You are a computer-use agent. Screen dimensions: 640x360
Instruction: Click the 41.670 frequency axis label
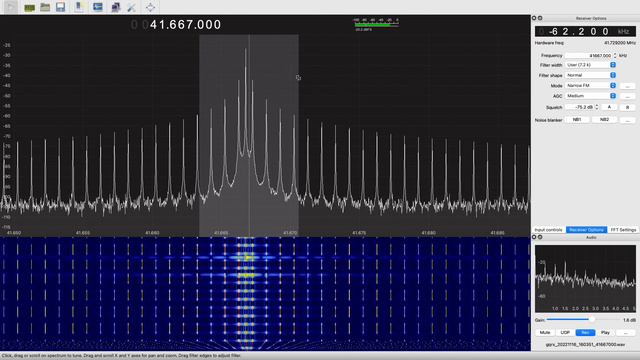(290, 233)
